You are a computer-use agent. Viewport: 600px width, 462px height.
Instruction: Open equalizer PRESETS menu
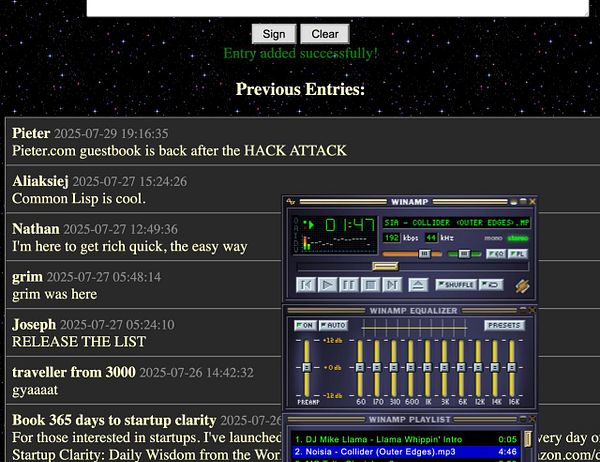(504, 325)
